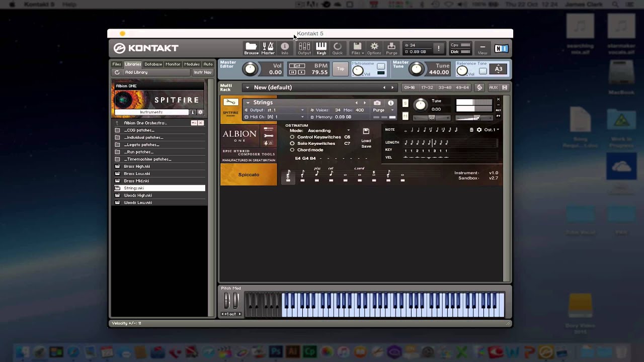Open ostinatum settings gear
The width and height of the screenshot is (644, 362).
[479, 130]
